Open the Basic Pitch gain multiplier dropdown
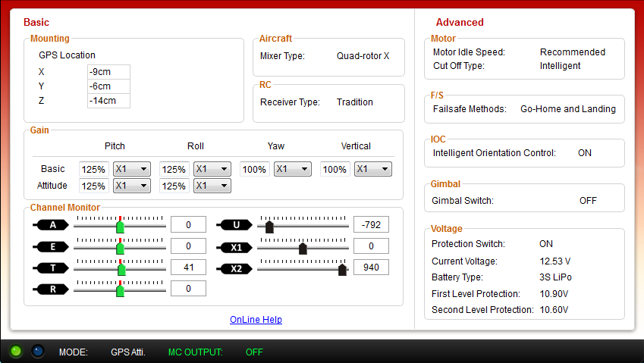 click(x=131, y=170)
